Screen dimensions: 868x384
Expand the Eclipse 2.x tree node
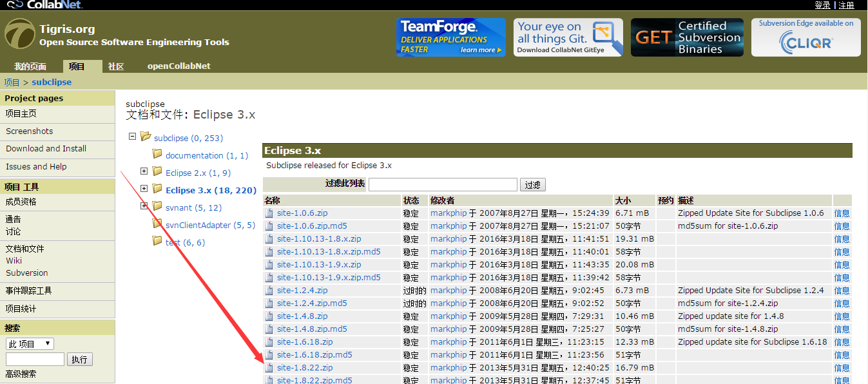tap(144, 171)
